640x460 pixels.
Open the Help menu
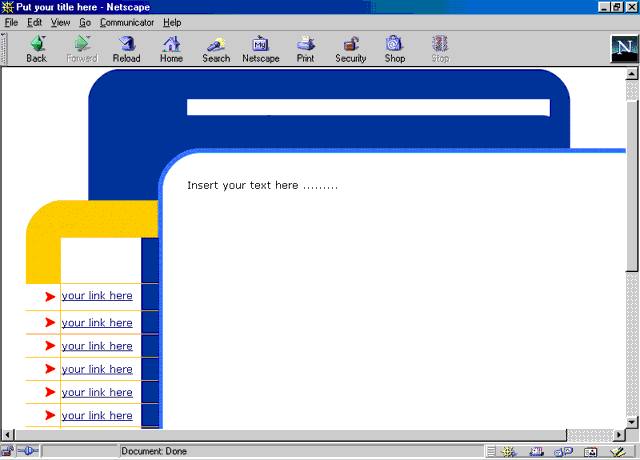click(x=172, y=22)
